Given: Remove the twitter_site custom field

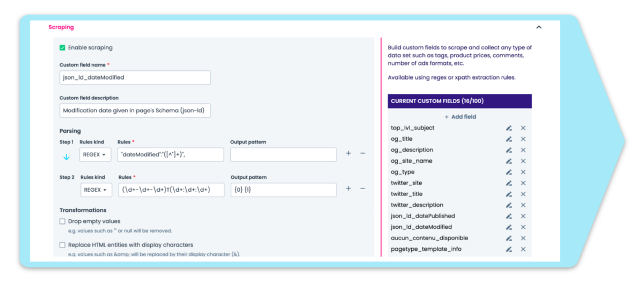Looking at the screenshot, I should coord(523,183).
